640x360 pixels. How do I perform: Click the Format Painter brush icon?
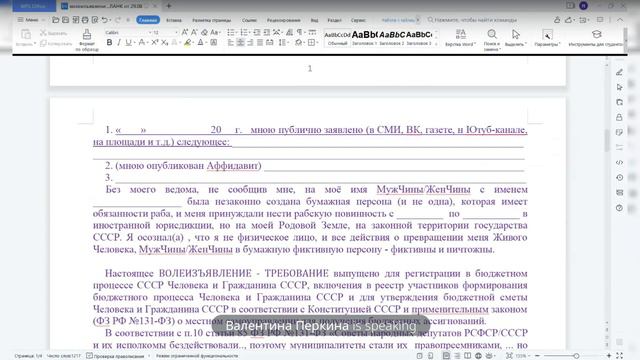click(x=87, y=34)
